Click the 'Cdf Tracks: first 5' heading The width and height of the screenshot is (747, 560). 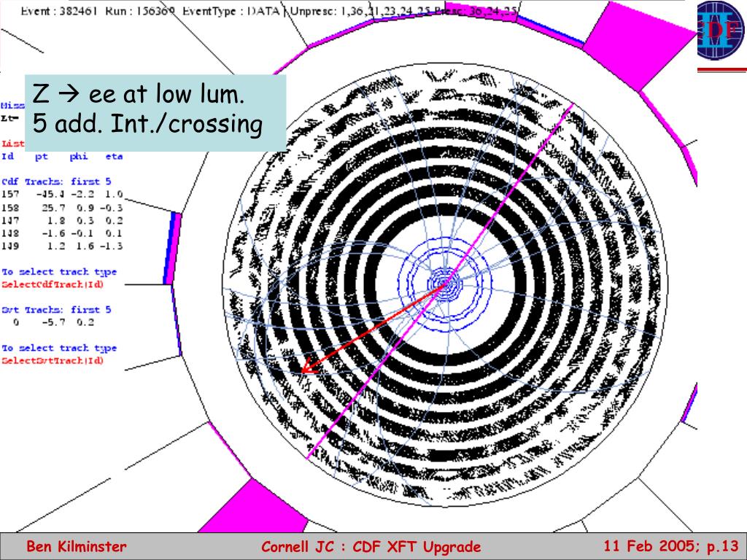[x=56, y=182]
